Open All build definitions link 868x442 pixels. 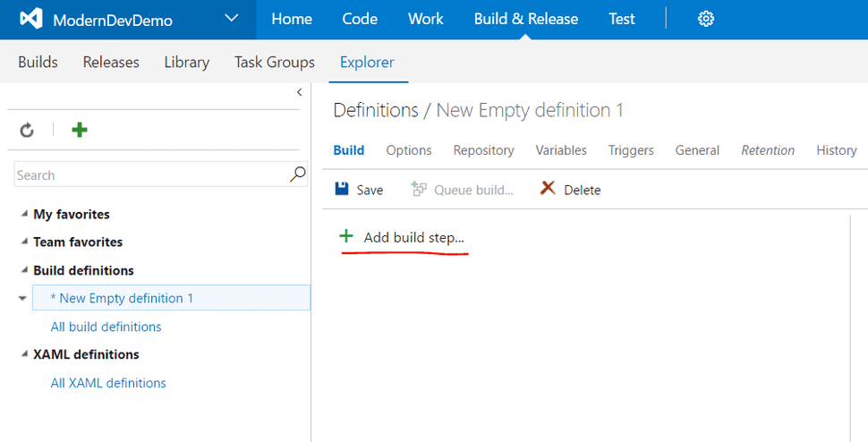[106, 327]
